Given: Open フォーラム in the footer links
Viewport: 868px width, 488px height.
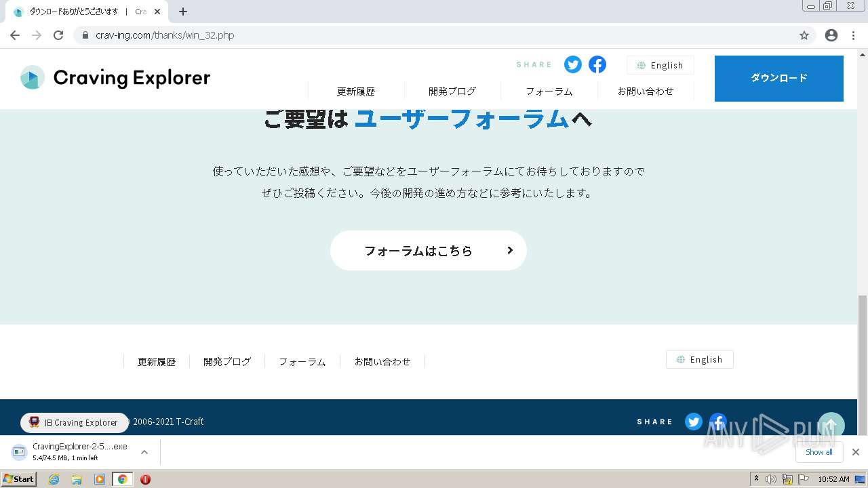Looking at the screenshot, I should click(302, 362).
